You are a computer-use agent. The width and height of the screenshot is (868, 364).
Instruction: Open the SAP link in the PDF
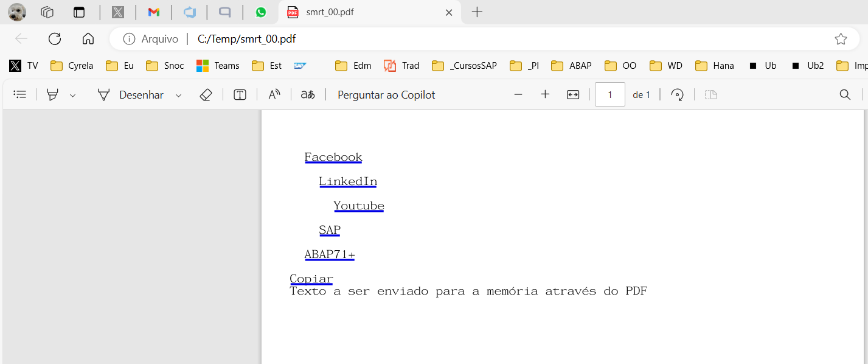click(x=330, y=230)
